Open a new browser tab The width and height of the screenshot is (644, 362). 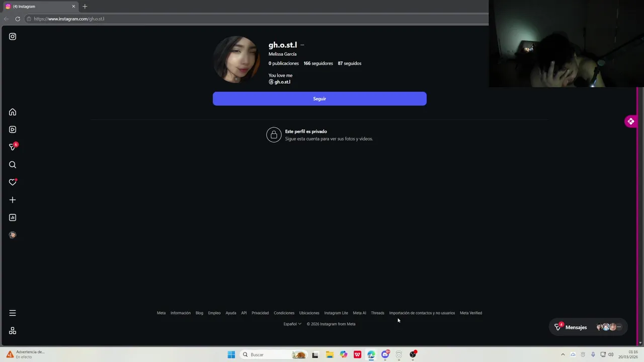point(85,7)
